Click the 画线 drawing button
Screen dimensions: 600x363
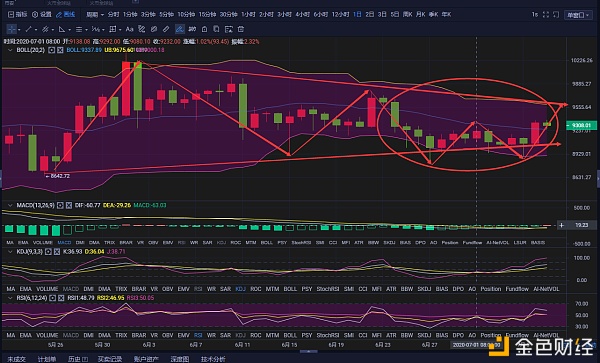click(65, 15)
